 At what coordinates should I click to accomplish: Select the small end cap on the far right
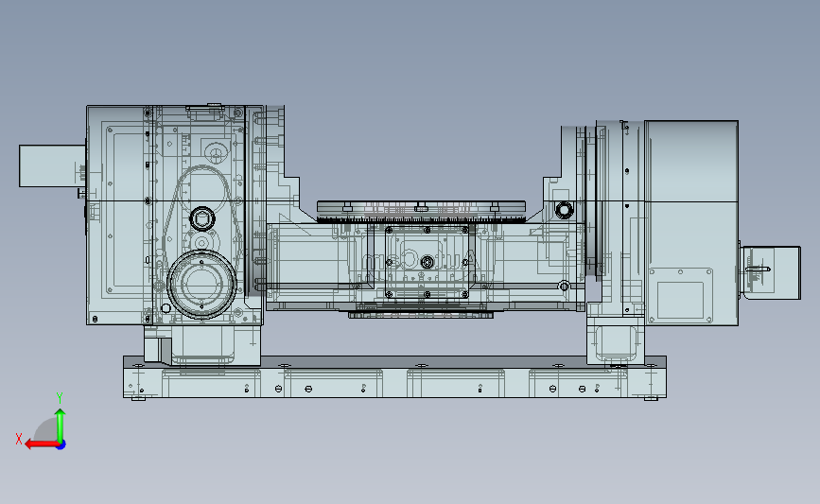pos(770,273)
